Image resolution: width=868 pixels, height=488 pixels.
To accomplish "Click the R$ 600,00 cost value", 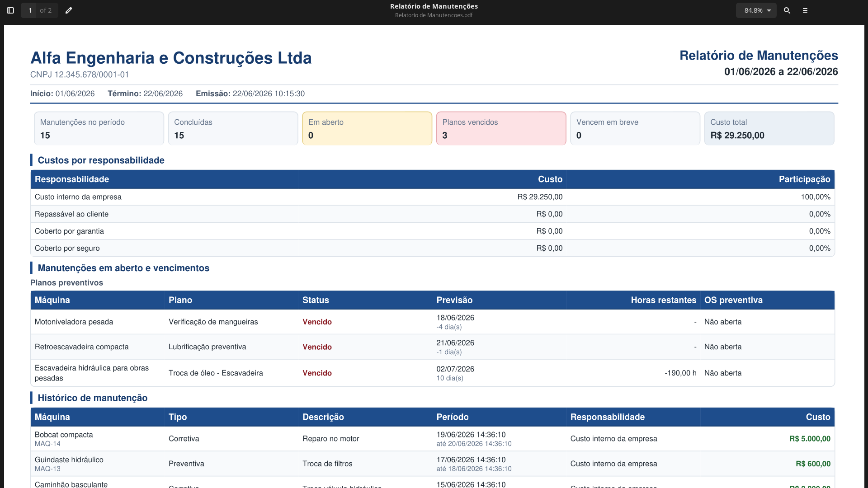I will [813, 464].
